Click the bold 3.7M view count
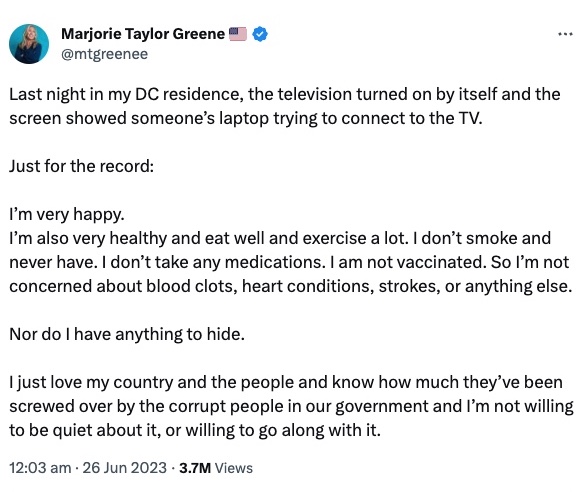Screen dimensions: 587x492 coord(195,468)
